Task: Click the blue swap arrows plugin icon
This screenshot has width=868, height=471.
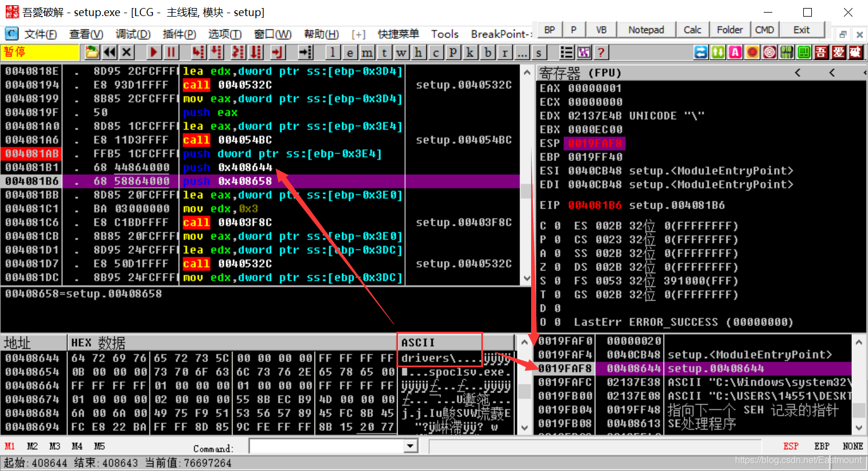Action: 701,53
